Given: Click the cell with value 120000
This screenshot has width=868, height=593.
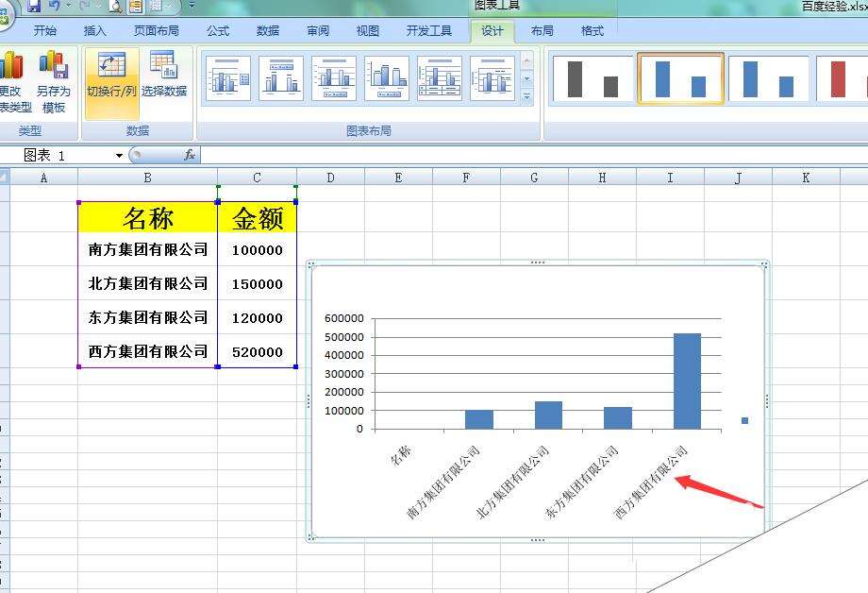Looking at the screenshot, I should pos(258,317).
